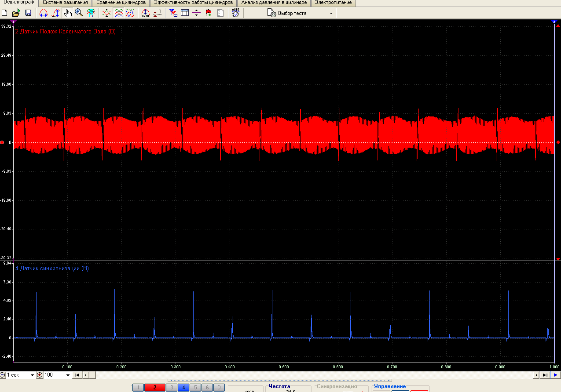Open the Электропитание tab

(334, 3)
